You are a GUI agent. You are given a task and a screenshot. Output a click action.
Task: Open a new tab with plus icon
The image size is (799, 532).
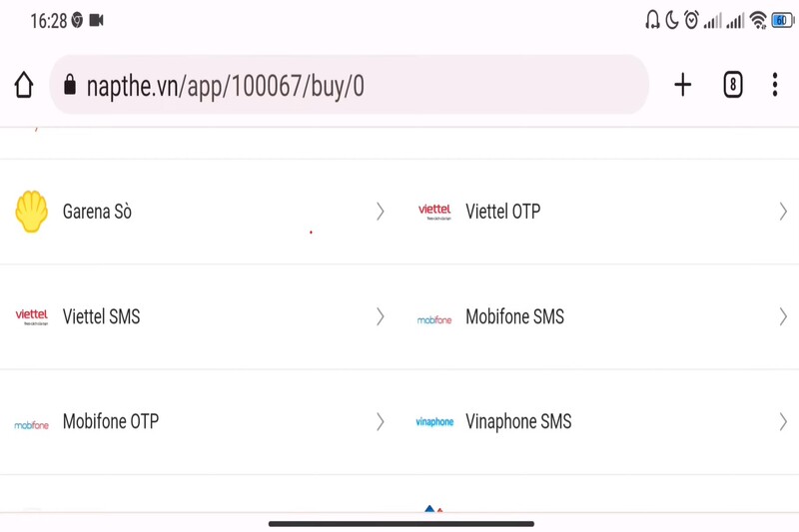tap(682, 86)
